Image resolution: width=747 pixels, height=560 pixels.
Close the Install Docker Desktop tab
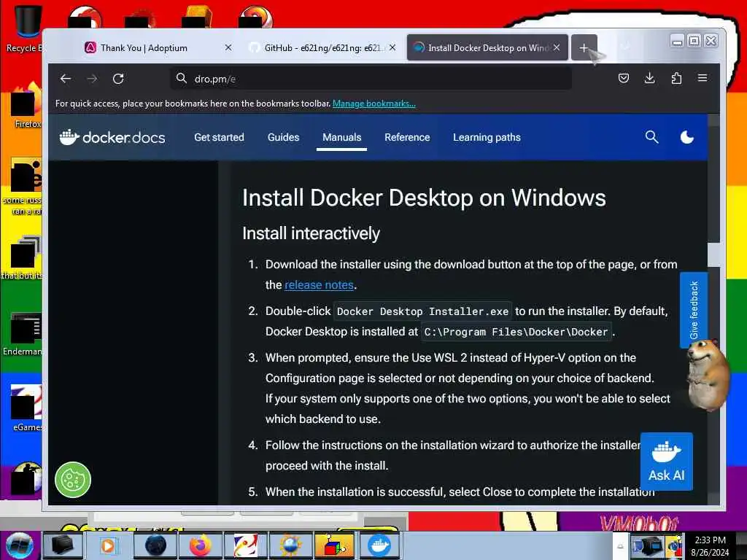tap(557, 47)
